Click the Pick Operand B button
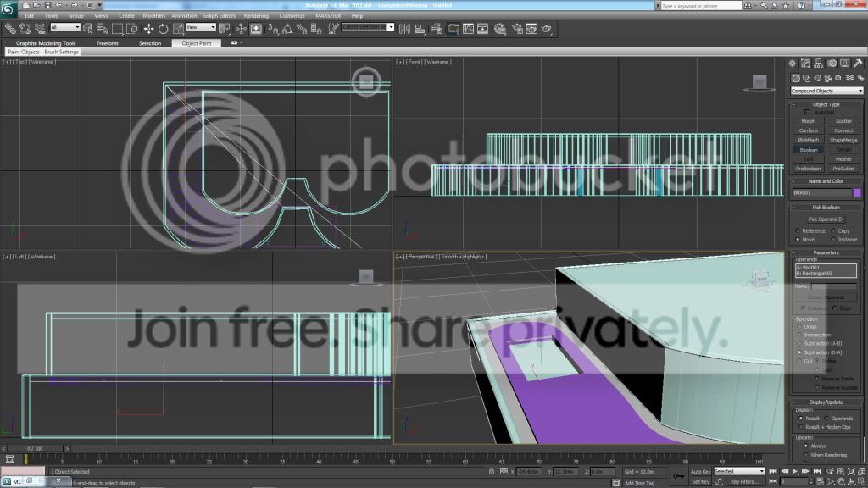868x488 pixels. point(825,219)
